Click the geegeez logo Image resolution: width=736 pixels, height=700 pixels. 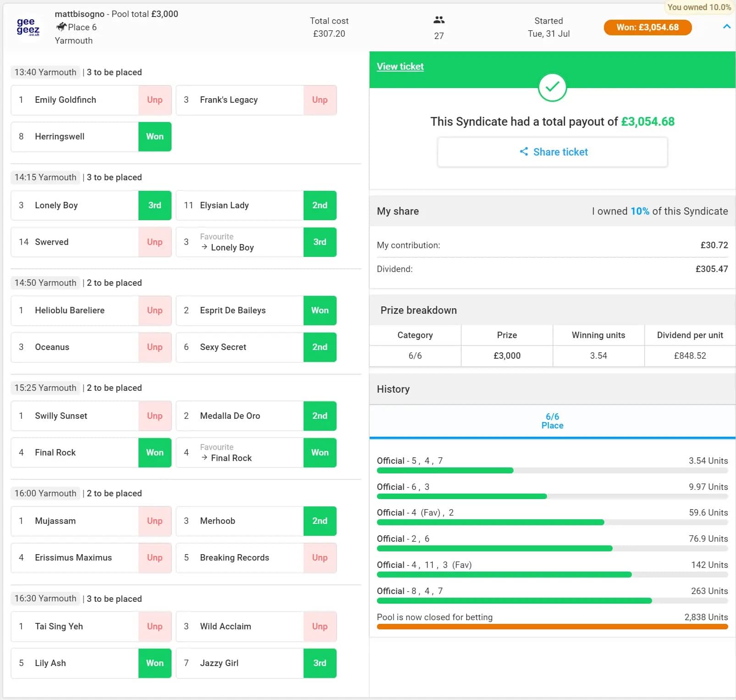coord(28,27)
